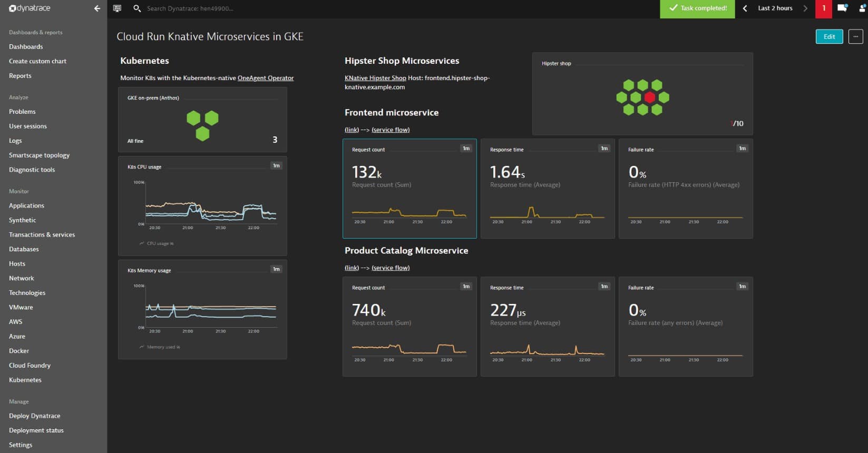Open Frontend Response time 1.64s tile
The width and height of the screenshot is (868, 453).
[548, 189]
